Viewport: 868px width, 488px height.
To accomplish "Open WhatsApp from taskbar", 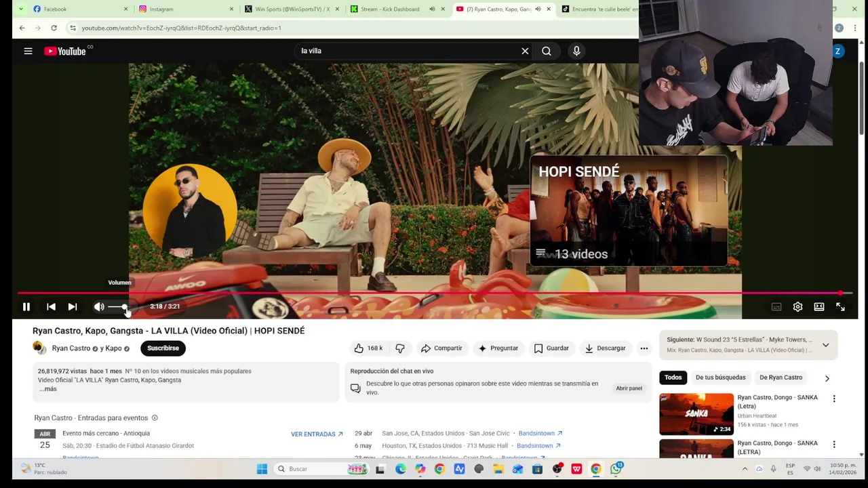I will pyautogui.click(x=616, y=468).
